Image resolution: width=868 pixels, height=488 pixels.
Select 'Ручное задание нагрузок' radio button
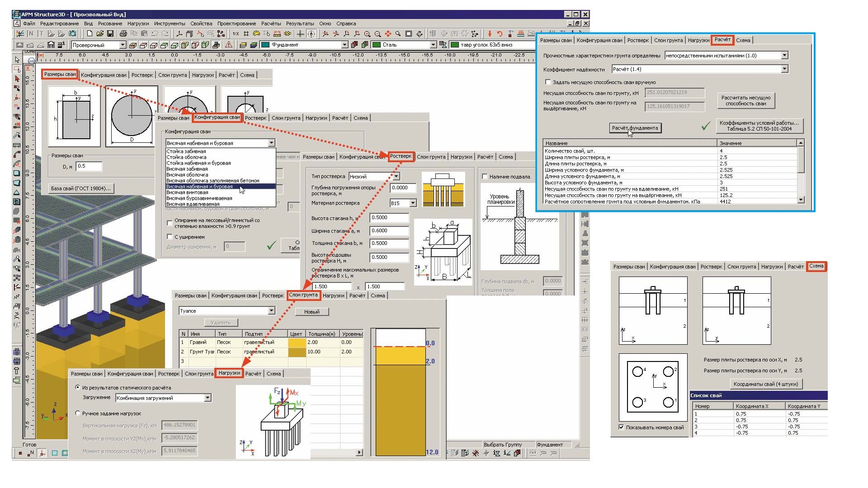(78, 413)
